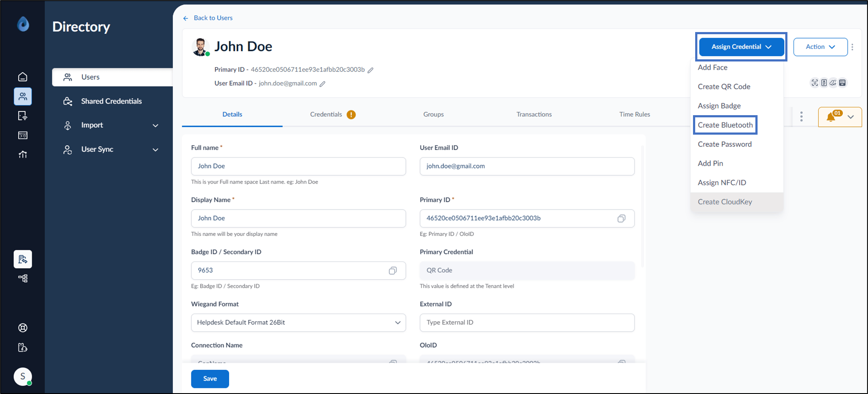Click the face recognition credential icon
The image size is (868, 394).
click(815, 83)
